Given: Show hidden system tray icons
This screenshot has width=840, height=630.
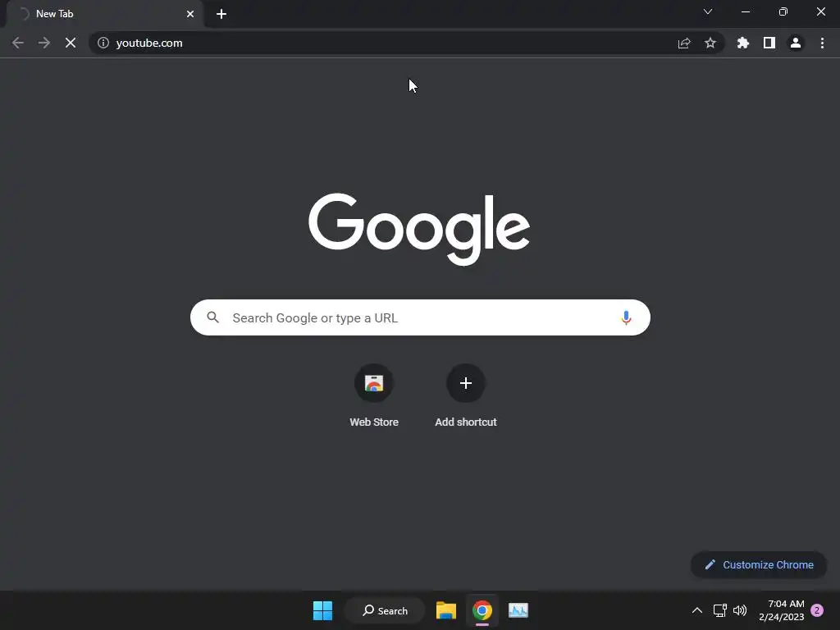Looking at the screenshot, I should click(x=697, y=610).
